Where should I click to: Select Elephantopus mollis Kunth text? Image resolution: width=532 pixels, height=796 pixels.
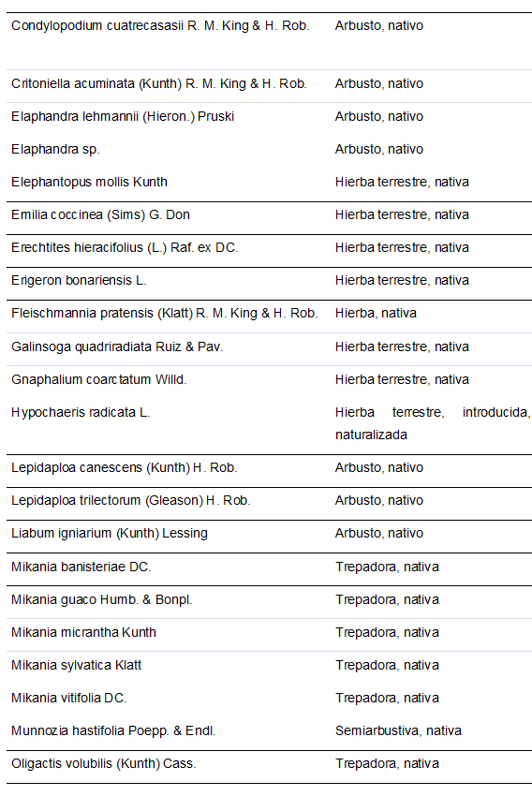tap(89, 183)
